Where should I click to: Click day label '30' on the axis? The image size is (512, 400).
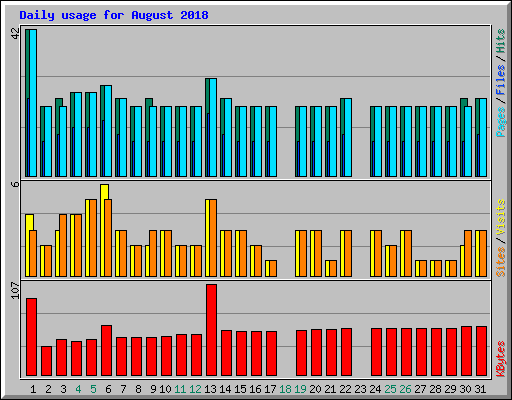coord(465,389)
